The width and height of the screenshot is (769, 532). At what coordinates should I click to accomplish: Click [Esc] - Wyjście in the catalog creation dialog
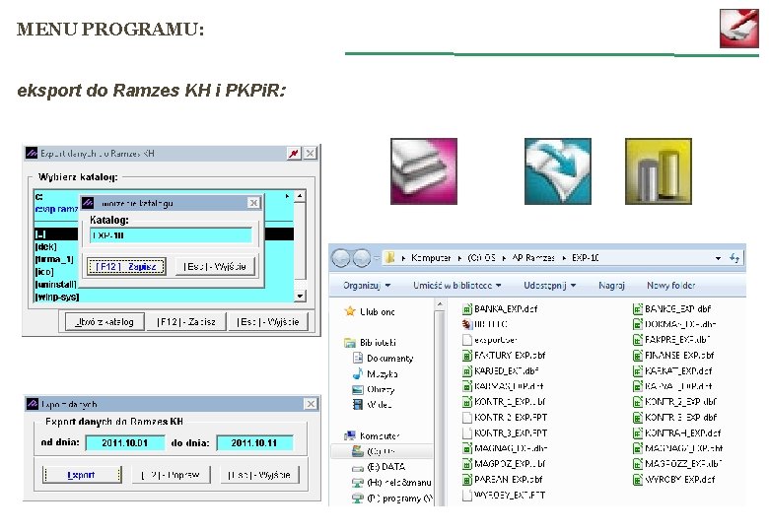[215, 266]
